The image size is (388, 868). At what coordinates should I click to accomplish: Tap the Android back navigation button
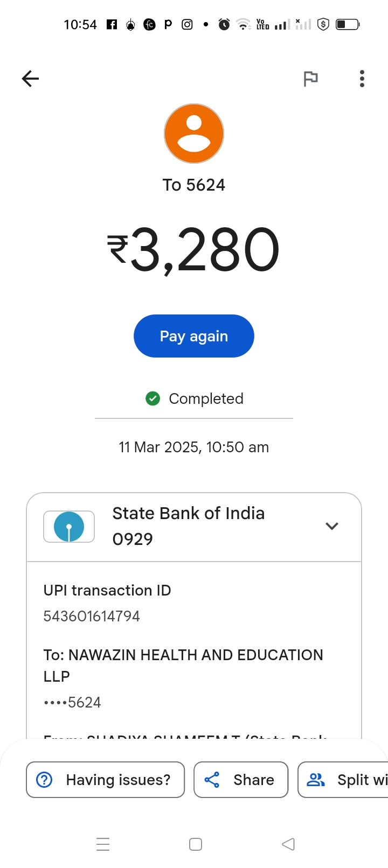(x=288, y=844)
